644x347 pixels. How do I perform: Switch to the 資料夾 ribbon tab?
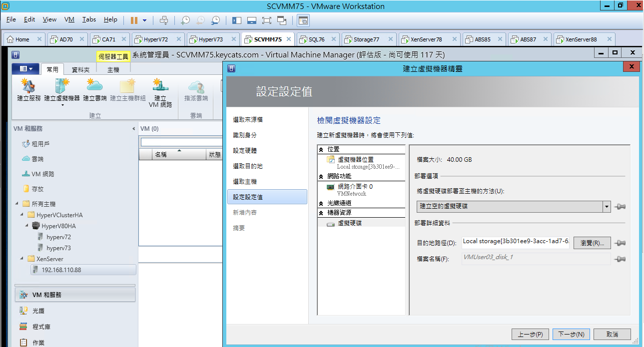click(x=80, y=70)
